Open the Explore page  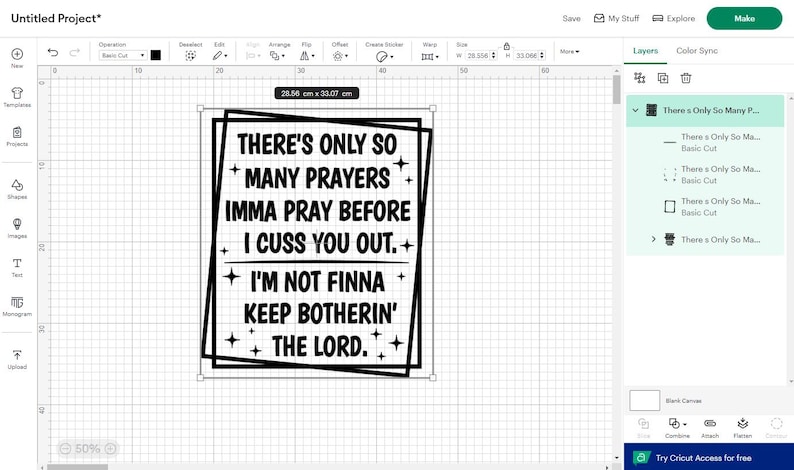(x=673, y=18)
